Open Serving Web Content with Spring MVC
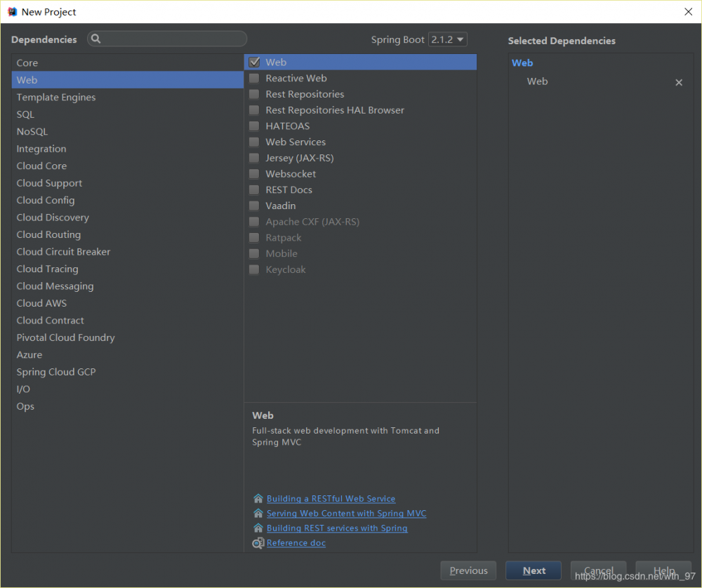702x588 pixels. click(347, 513)
